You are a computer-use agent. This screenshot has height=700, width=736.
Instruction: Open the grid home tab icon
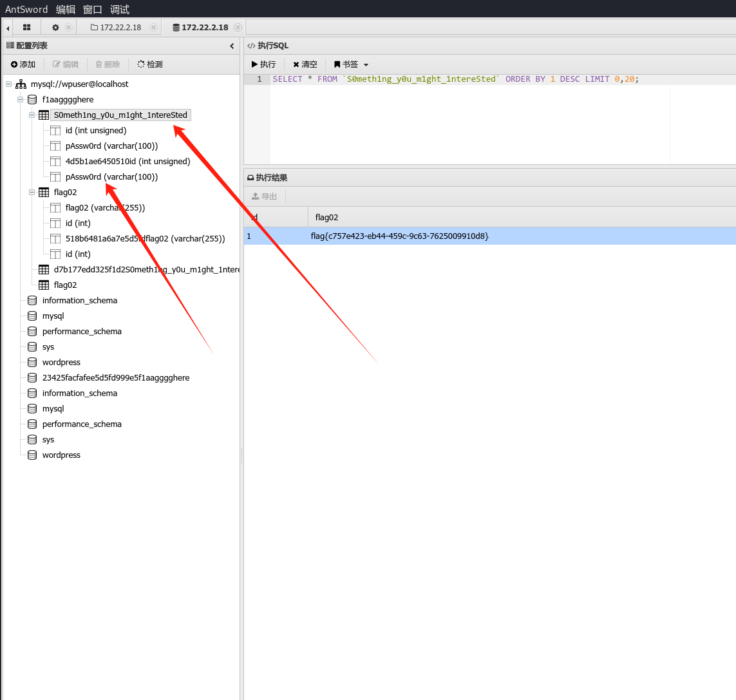(x=26, y=27)
